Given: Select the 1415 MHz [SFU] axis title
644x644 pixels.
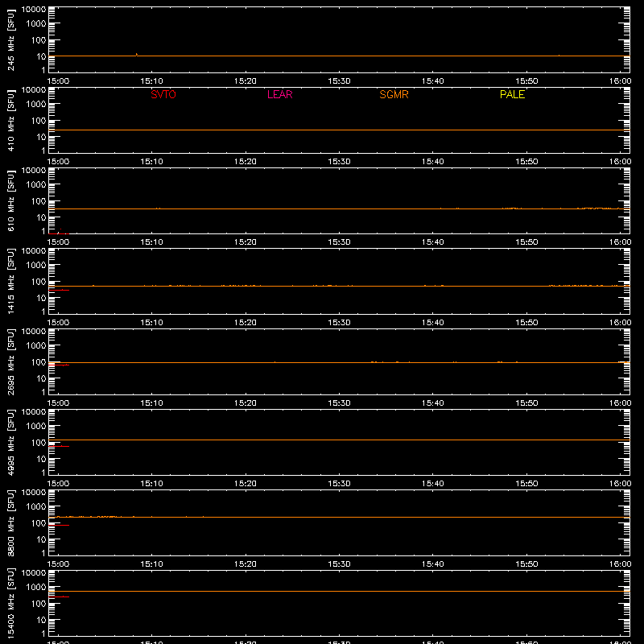Looking at the screenshot, I should (10, 281).
